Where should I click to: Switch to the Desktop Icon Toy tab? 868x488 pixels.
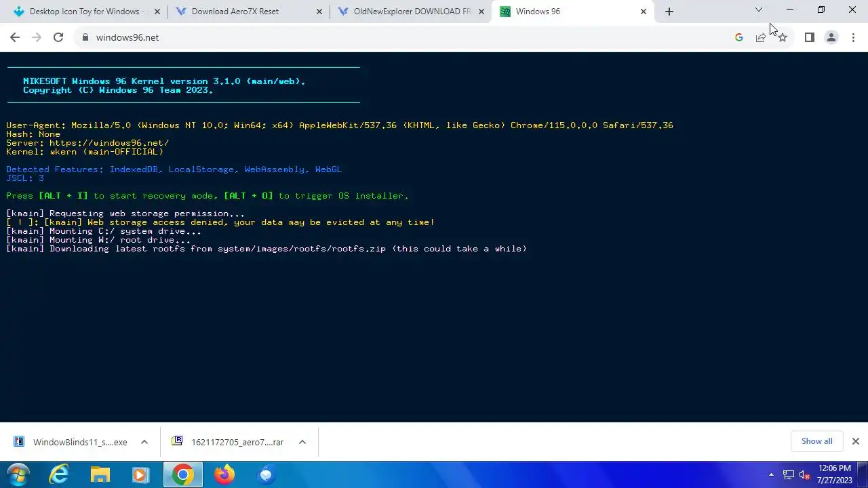[85, 12]
